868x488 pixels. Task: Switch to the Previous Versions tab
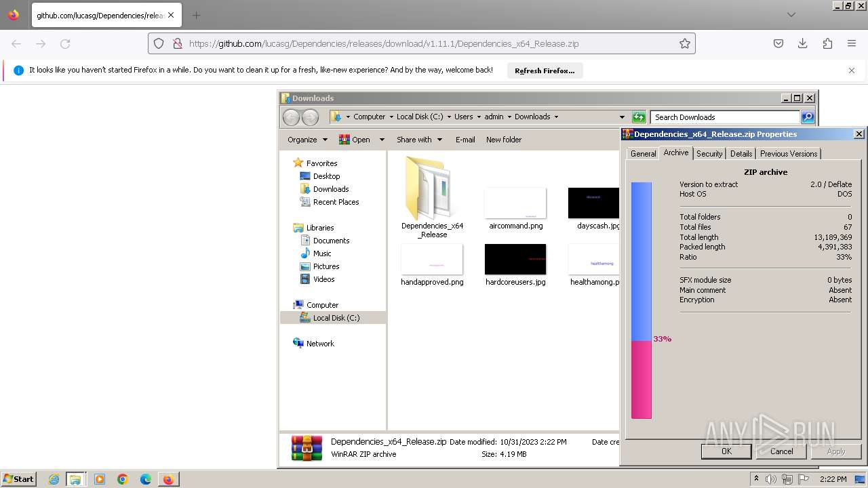pos(789,154)
